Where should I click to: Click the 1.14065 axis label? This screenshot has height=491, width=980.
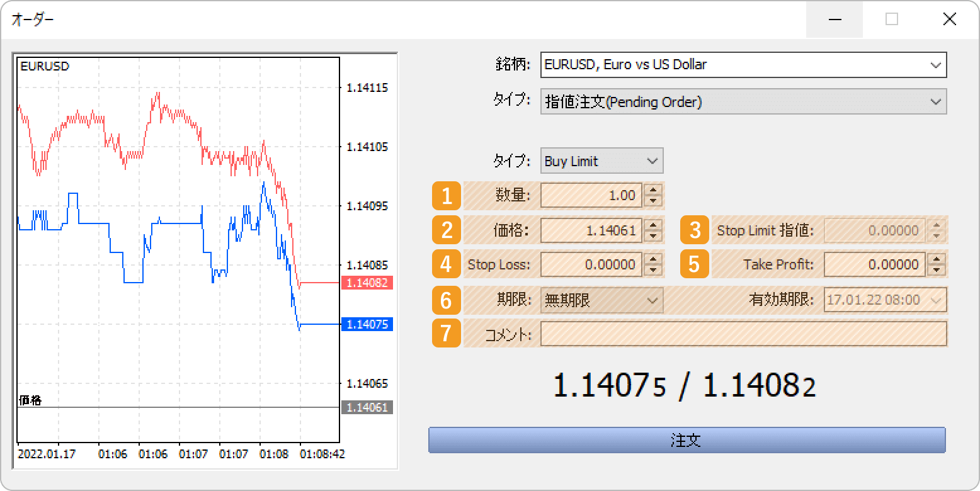[x=367, y=383]
